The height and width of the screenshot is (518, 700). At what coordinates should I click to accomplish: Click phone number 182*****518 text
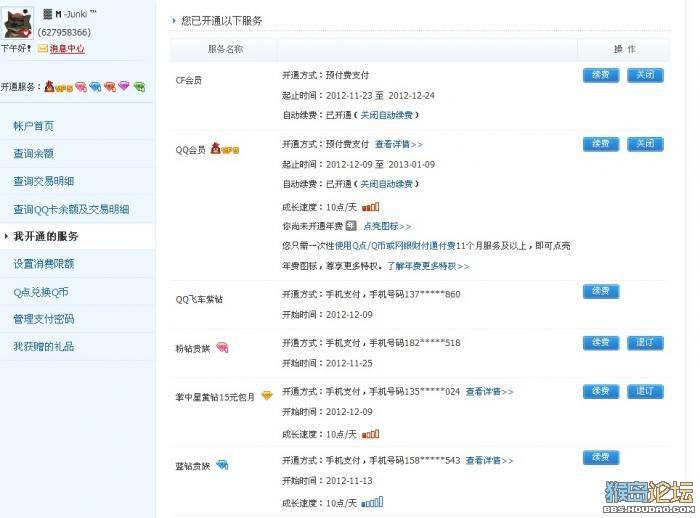pos(432,343)
